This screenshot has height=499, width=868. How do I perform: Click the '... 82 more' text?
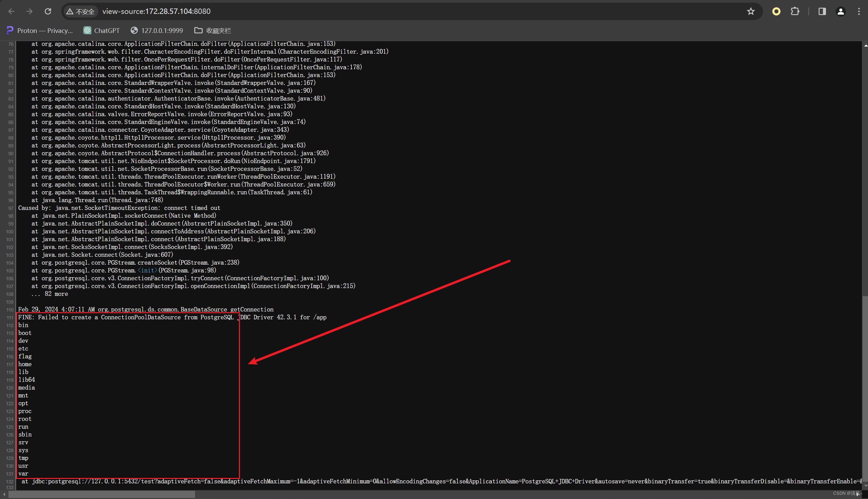[50, 294]
